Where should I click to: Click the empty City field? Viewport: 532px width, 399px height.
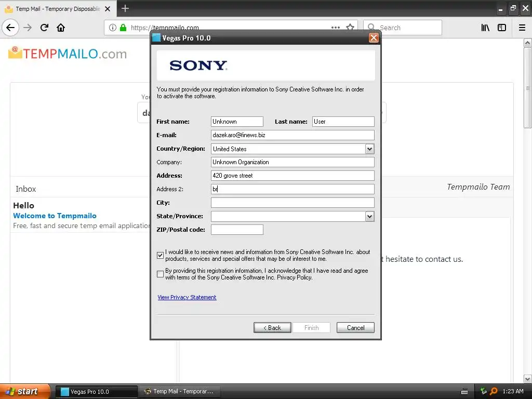coord(292,203)
